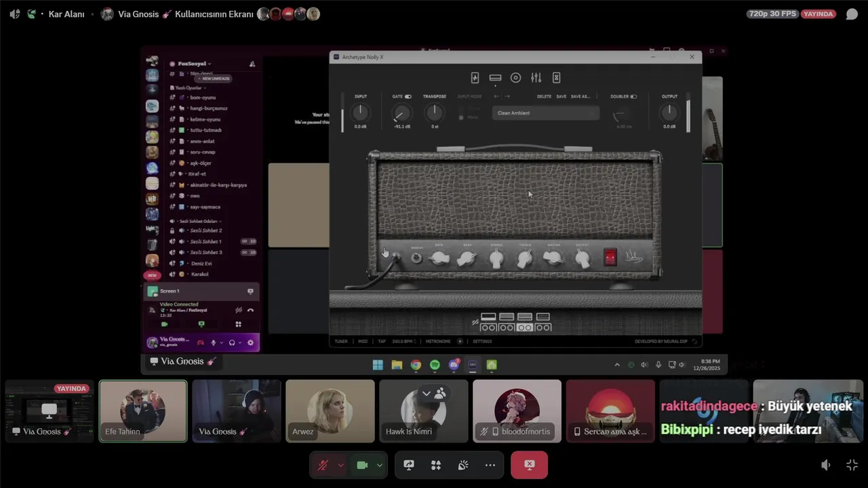The image size is (868, 488).
Task: Open microphone options dropdown arrow
Action: click(x=340, y=465)
